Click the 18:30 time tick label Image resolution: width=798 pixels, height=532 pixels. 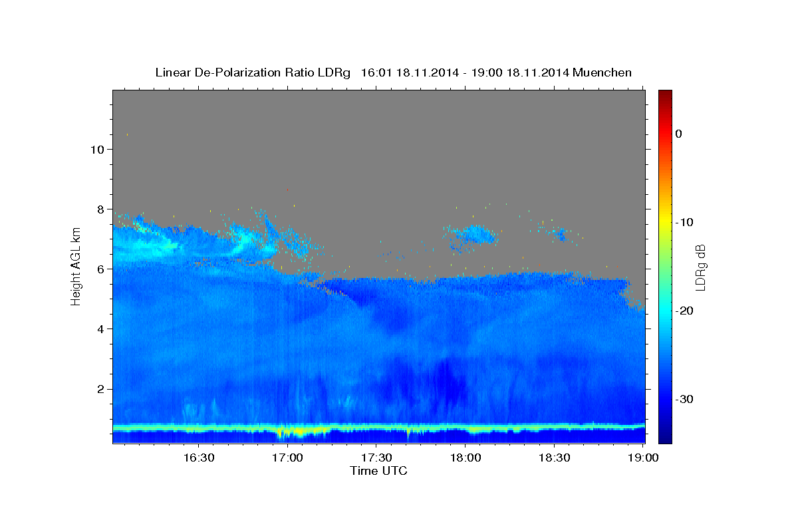(x=554, y=458)
